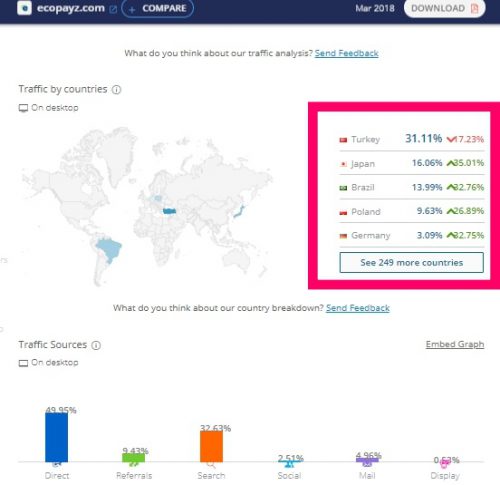Viewport: 500px width, 485px height.
Task: Click Brazil highlighted on the world map
Action: [x=109, y=249]
